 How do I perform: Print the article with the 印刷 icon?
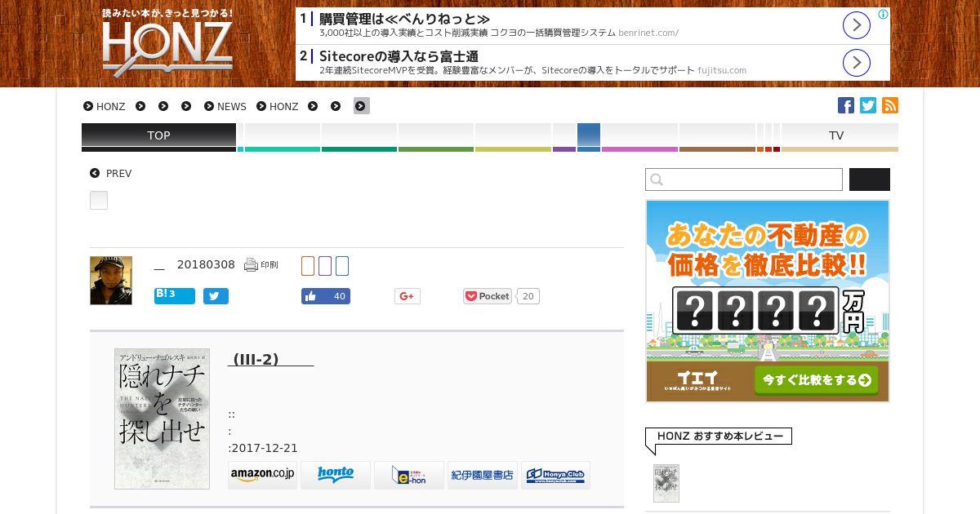pos(261,264)
